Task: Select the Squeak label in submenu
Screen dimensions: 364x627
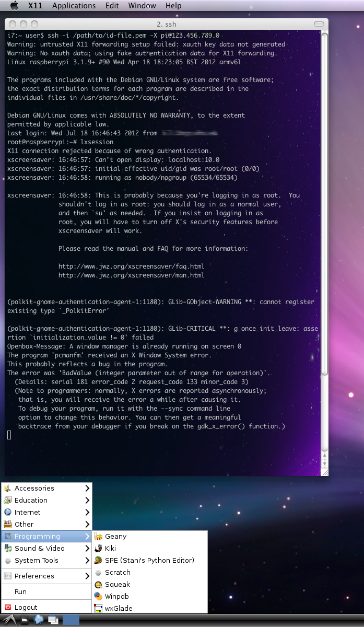Action: (x=118, y=584)
